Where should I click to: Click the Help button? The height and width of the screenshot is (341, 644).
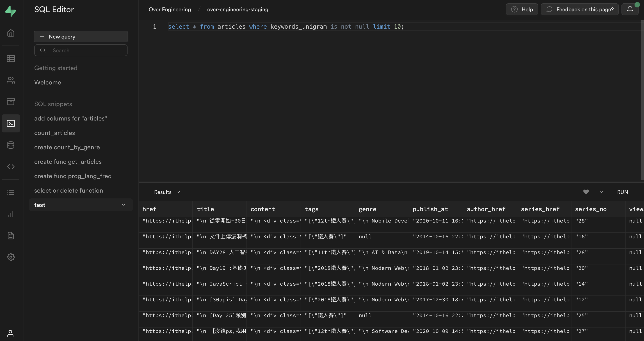point(522,9)
